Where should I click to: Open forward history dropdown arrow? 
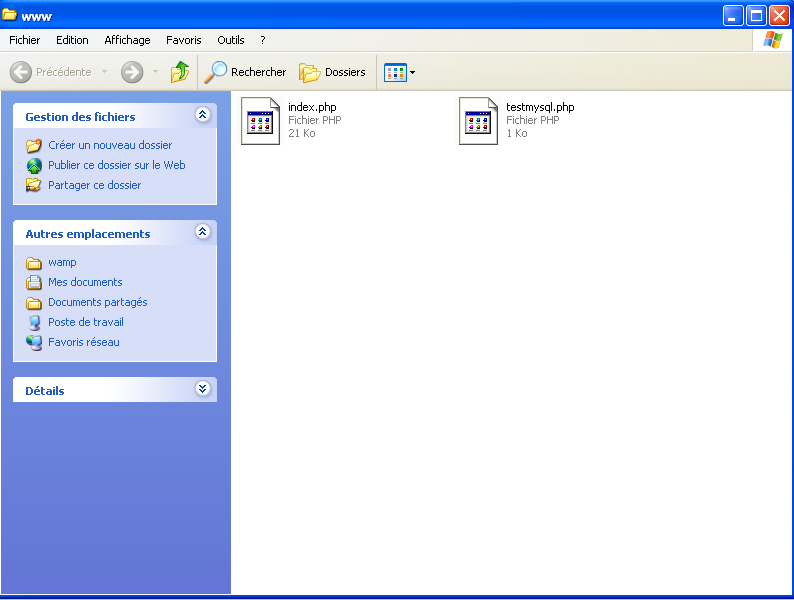(x=155, y=72)
